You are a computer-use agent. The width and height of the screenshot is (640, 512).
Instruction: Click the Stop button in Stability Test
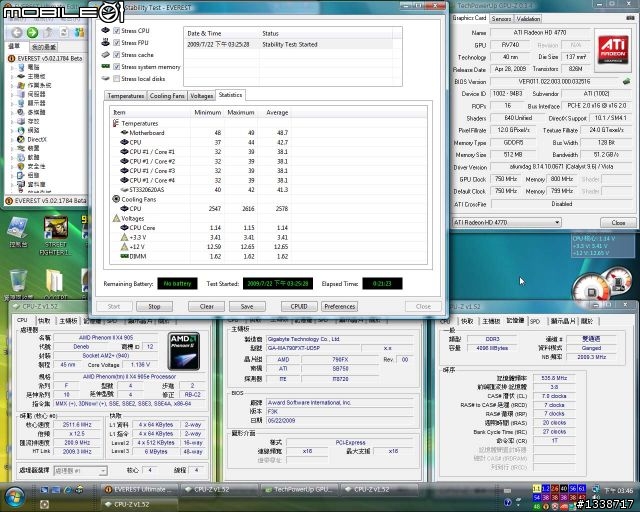(154, 306)
